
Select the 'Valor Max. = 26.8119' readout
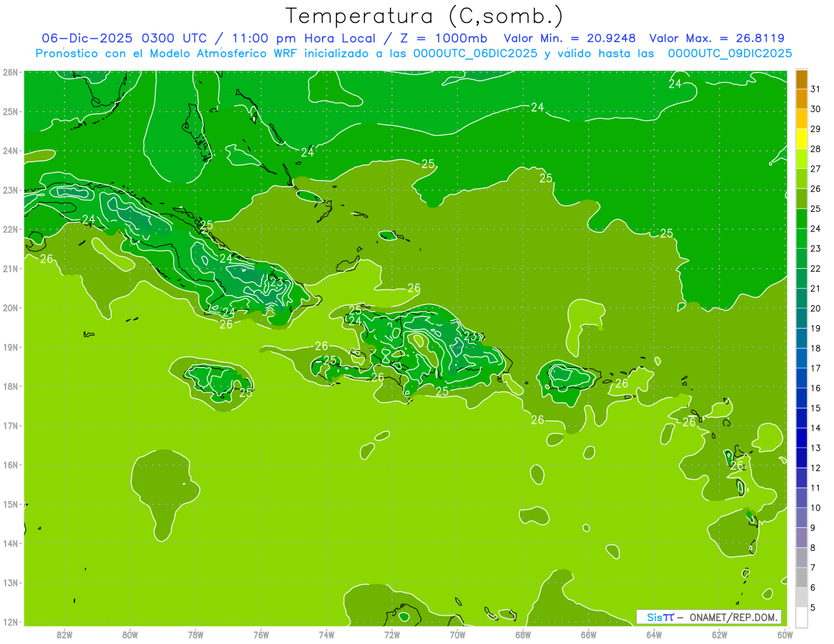pos(717,38)
